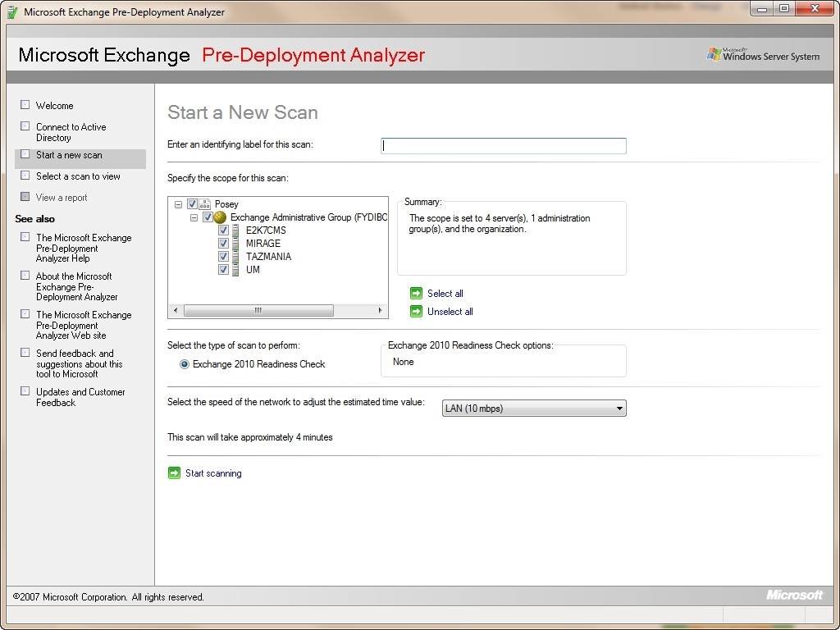Go to the Welcome step
Viewport: 840px width, 630px height.
click(x=55, y=106)
